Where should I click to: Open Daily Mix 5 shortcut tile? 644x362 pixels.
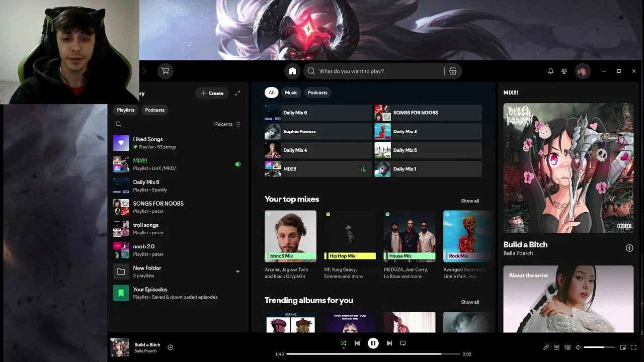coord(428,150)
